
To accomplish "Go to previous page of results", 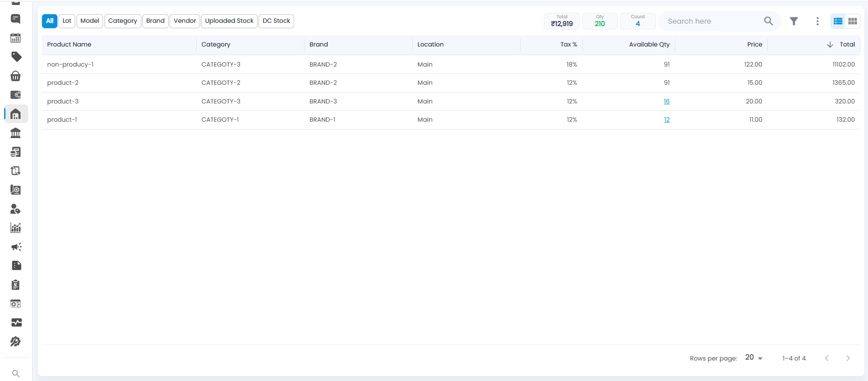I will 827,358.
